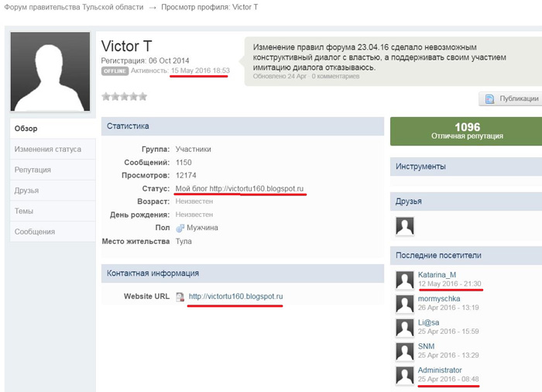542x392 pixels.
Task: Click the Website URL favicon icon
Action: [x=180, y=297]
